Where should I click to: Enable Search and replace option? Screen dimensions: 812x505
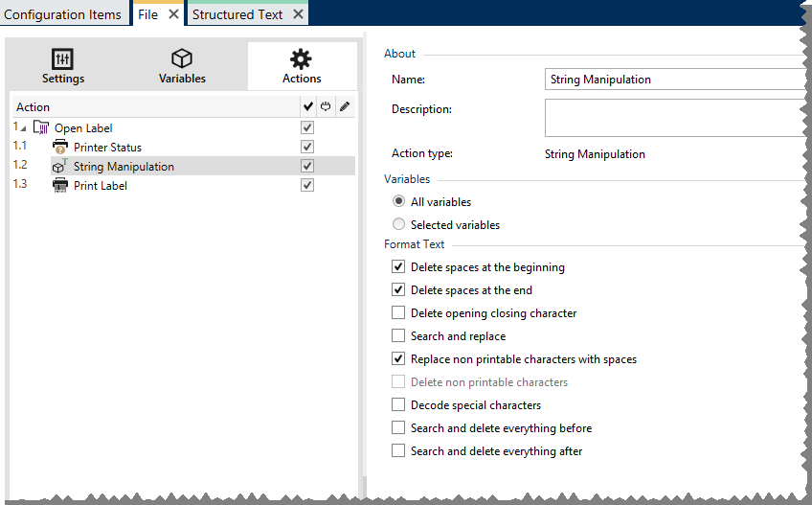[398, 336]
